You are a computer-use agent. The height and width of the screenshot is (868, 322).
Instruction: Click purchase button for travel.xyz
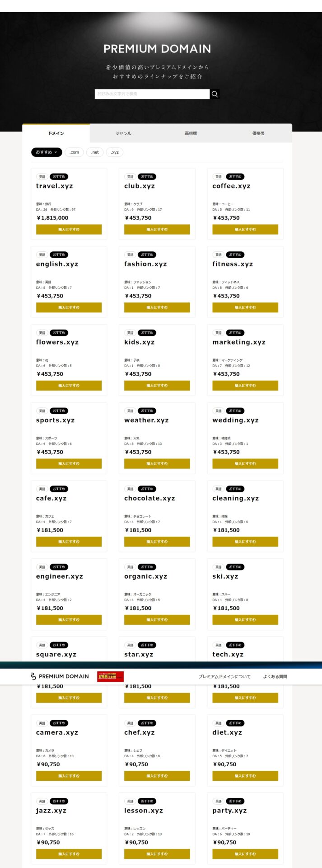[x=69, y=230]
